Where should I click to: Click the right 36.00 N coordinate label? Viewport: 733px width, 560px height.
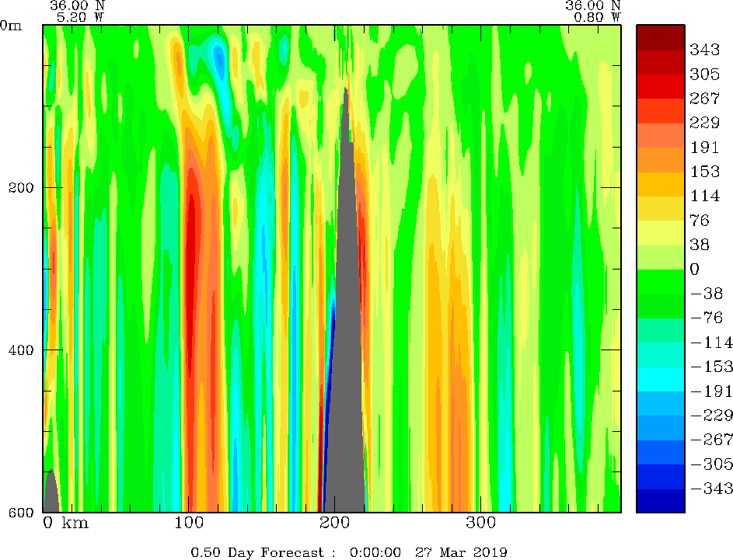(593, 5)
